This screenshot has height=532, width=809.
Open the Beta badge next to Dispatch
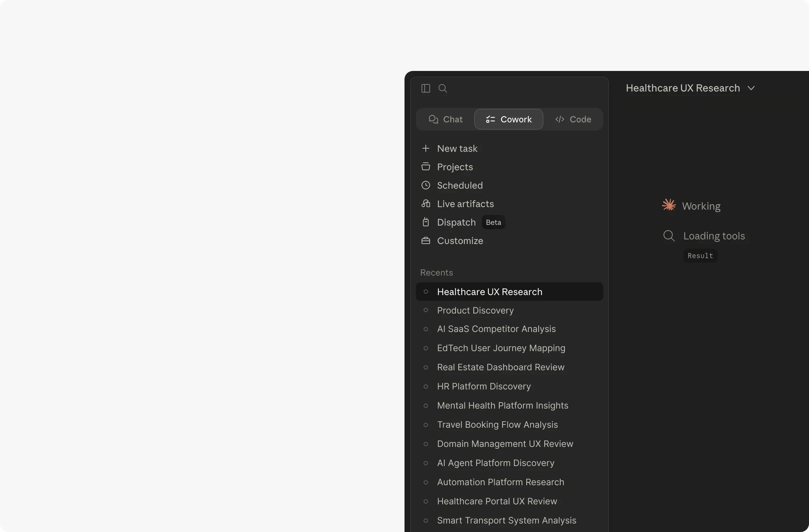[x=493, y=222]
